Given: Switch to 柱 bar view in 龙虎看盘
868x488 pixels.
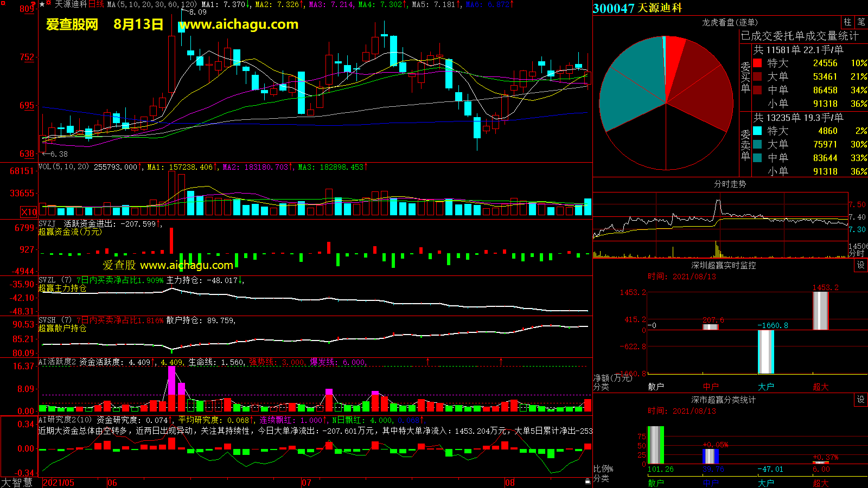Looking at the screenshot, I should tap(847, 22).
